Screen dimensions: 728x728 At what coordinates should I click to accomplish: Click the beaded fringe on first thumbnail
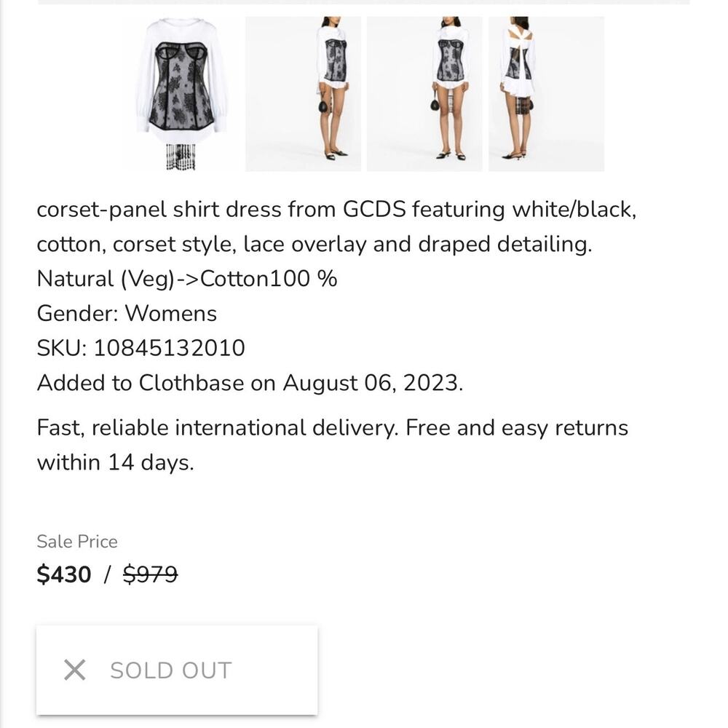coord(181,157)
